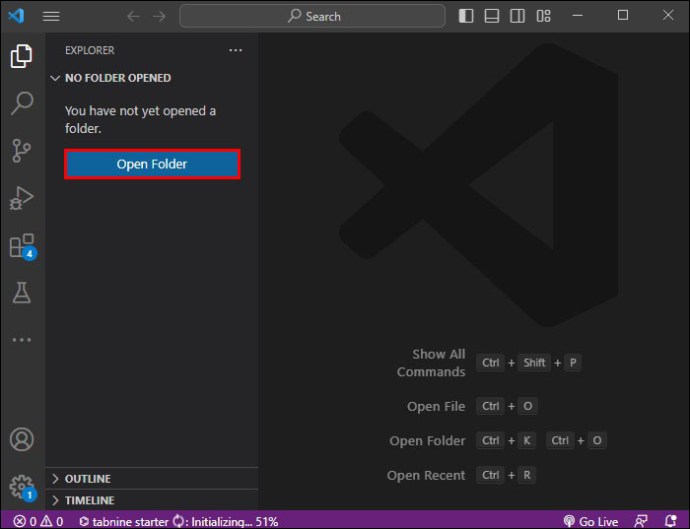690x529 pixels.
Task: Click the Search command center field
Action: [312, 16]
